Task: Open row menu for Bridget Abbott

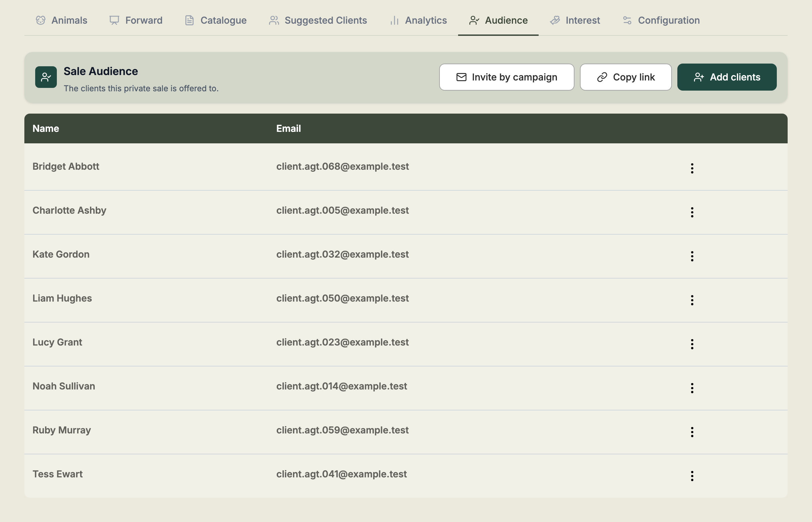Action: pos(692,168)
